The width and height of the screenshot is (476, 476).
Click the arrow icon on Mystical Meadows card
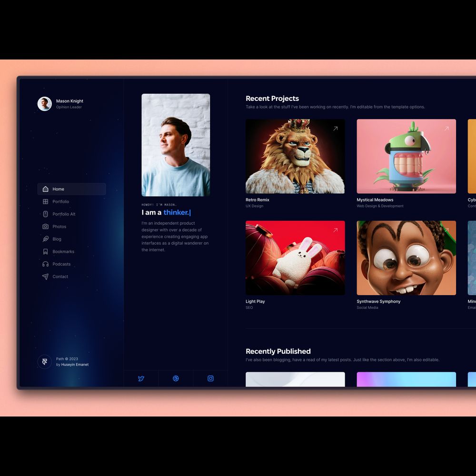point(446,129)
